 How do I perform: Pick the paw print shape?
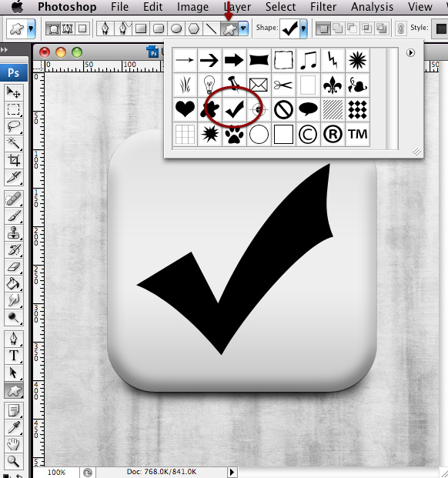234,134
